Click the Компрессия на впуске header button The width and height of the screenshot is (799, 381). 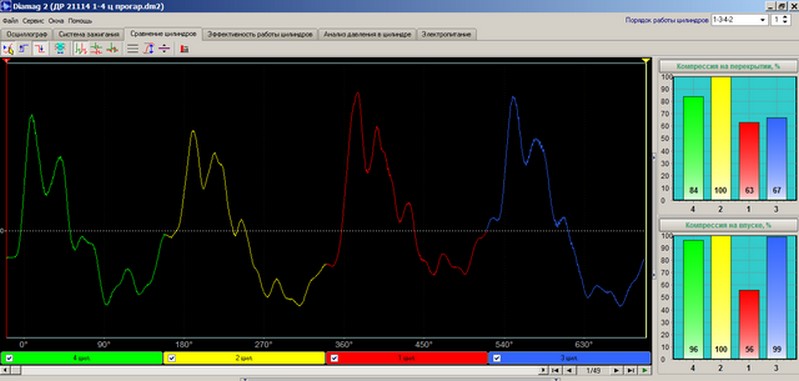click(x=728, y=225)
